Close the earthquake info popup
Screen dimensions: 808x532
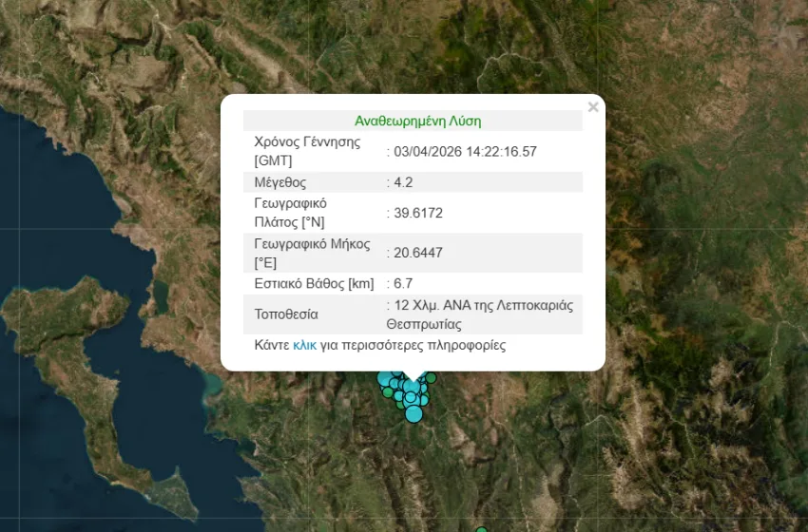pyautogui.click(x=593, y=107)
